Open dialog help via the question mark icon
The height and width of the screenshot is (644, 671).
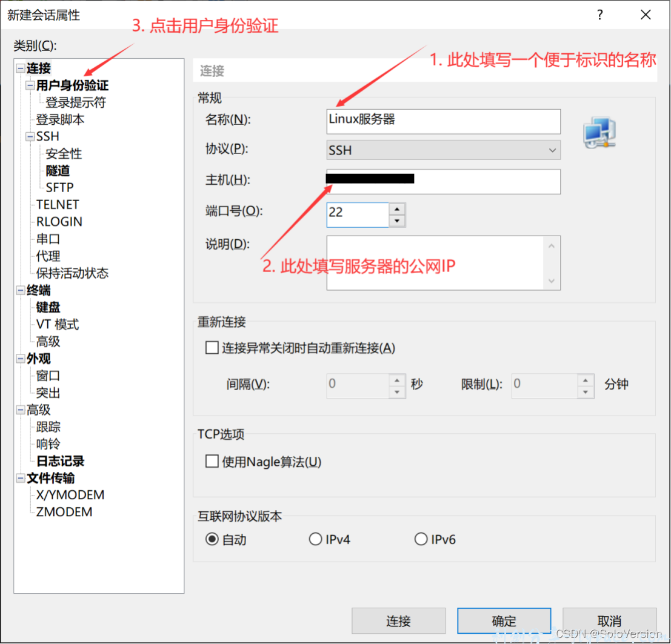[x=599, y=15]
